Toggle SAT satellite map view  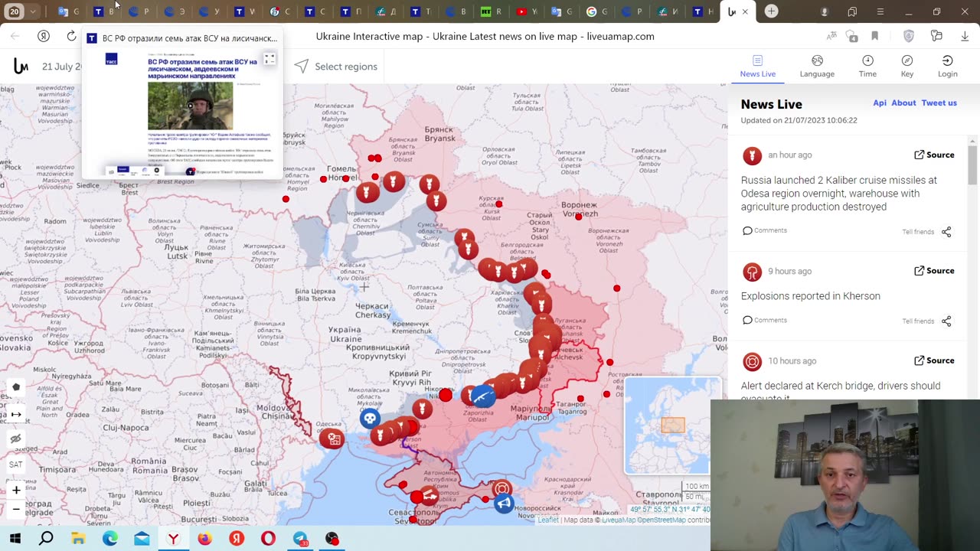[16, 465]
